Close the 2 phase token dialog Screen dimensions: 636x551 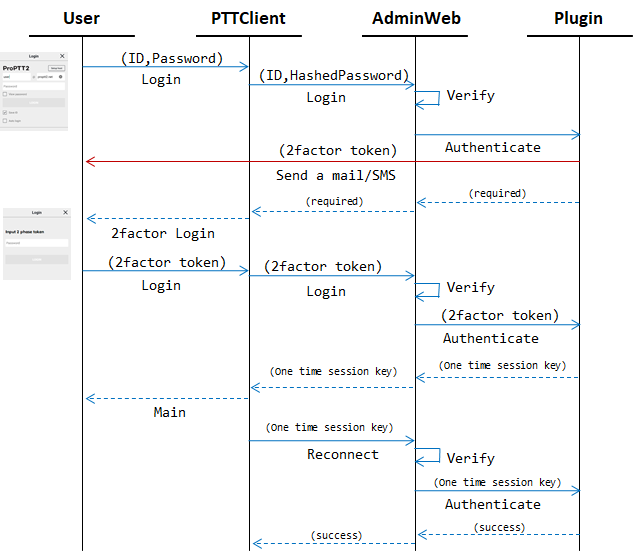click(66, 213)
